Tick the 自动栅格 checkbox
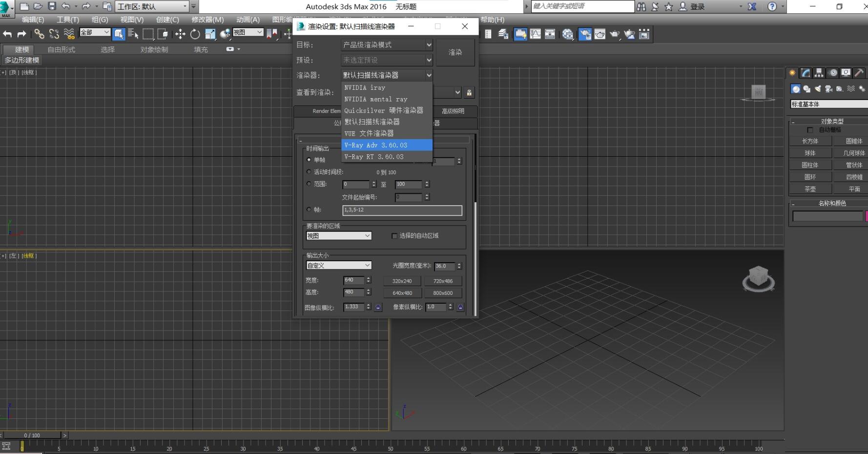Screen dimensions: 868x454 [810, 130]
